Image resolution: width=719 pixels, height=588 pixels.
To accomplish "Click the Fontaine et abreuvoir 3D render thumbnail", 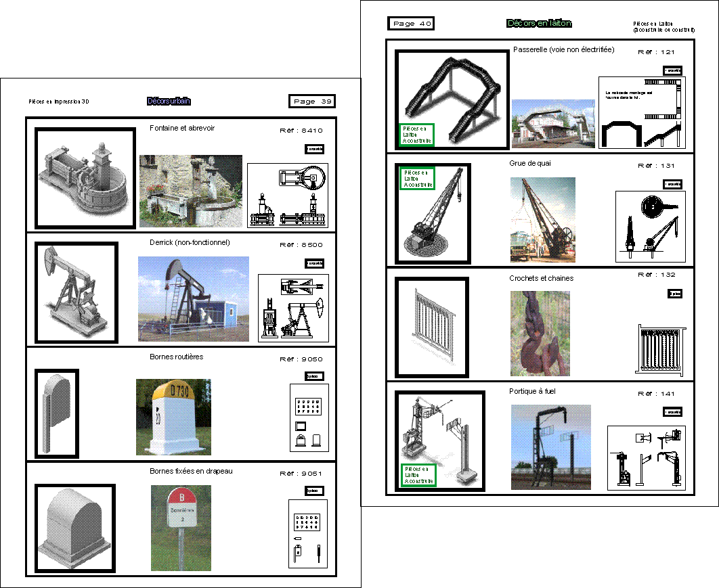I will coord(85,178).
